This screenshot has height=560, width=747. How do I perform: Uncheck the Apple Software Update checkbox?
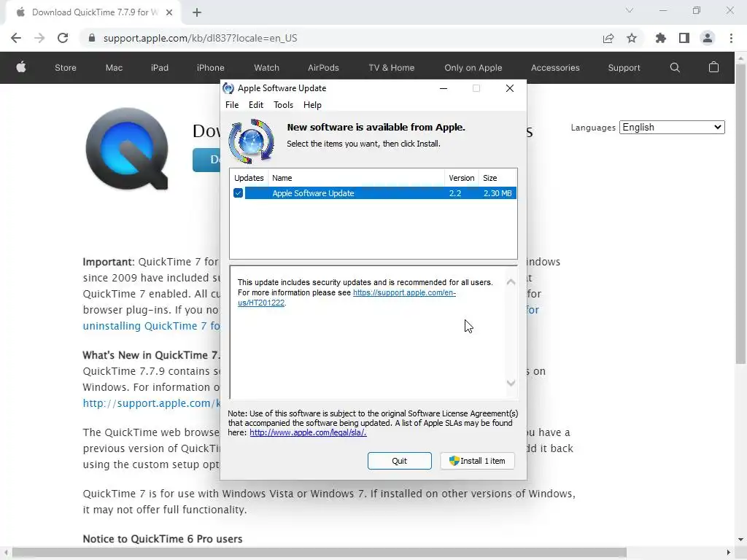coord(239,192)
